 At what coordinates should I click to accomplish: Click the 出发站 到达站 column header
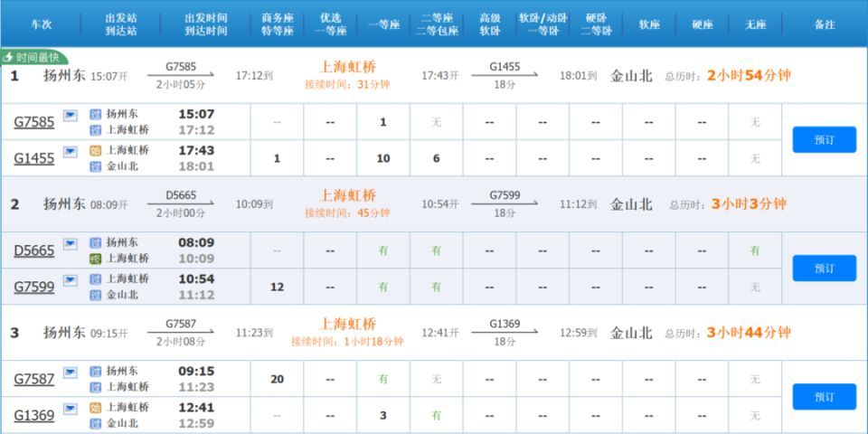pos(120,24)
